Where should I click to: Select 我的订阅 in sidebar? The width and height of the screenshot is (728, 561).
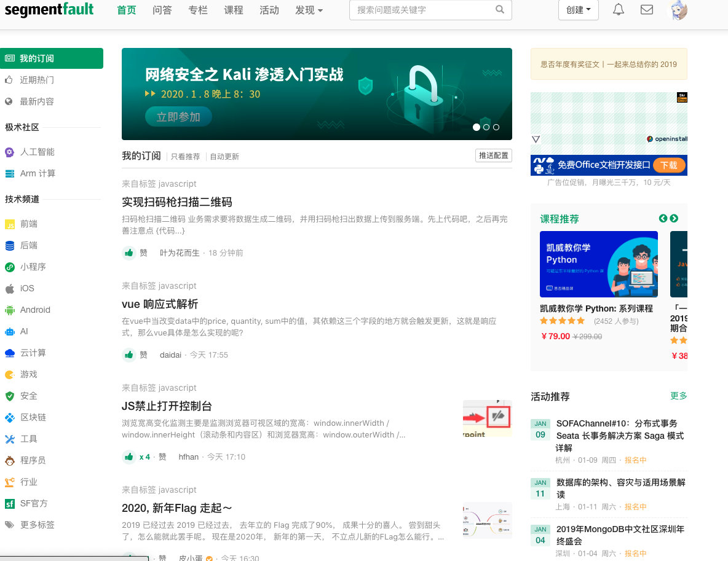(52, 58)
